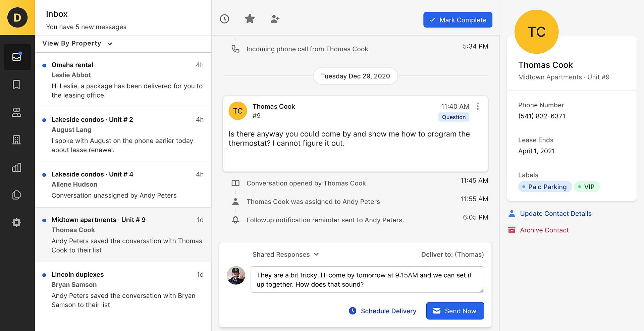Screen dimensions: 644x331
Task: Expand the View By Property dropdown
Action: (77, 44)
